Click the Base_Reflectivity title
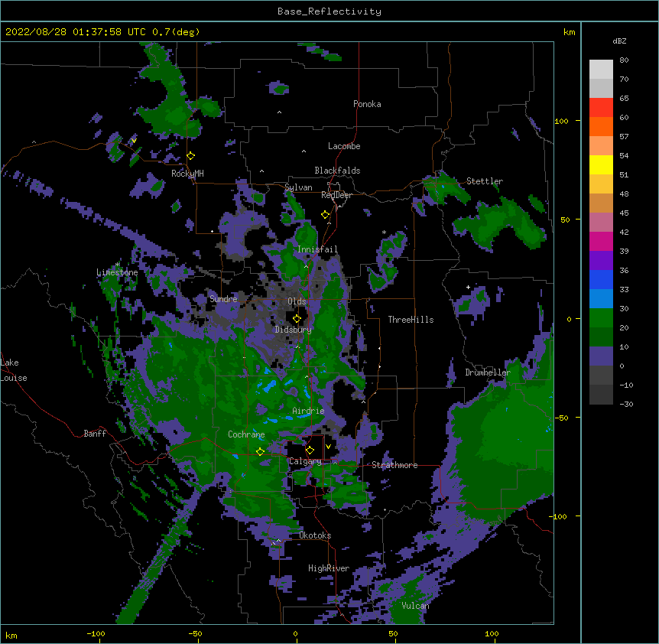Image resolution: width=659 pixels, height=644 pixels. click(329, 11)
